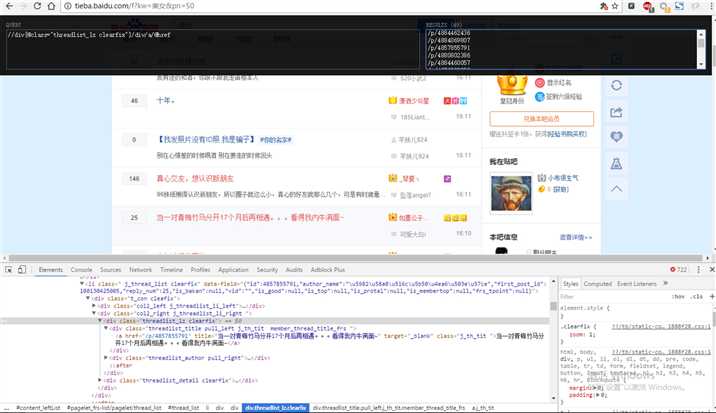Collapse the j_thread_list li node
This screenshot has height=413, width=716.
(82, 284)
